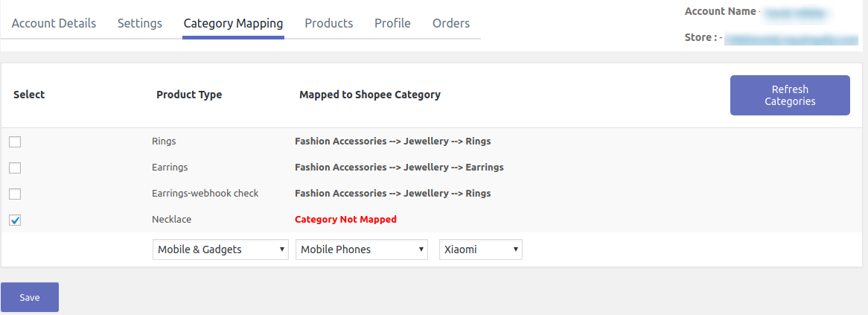Expand the Mobile Phones subcategory dropdown
The image size is (868, 315).
(x=362, y=249)
